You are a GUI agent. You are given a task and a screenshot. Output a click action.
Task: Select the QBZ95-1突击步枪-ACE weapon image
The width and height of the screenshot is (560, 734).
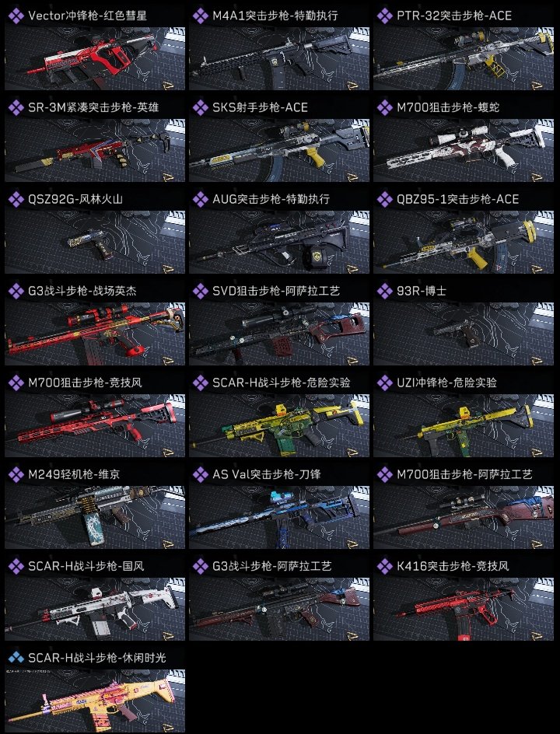(x=464, y=242)
